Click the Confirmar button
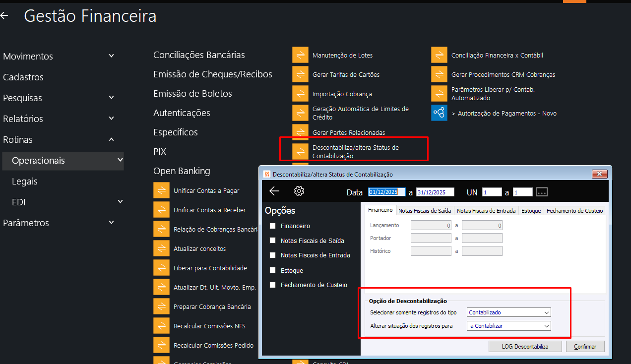Image resolution: width=631 pixels, height=364 pixels. (x=586, y=346)
